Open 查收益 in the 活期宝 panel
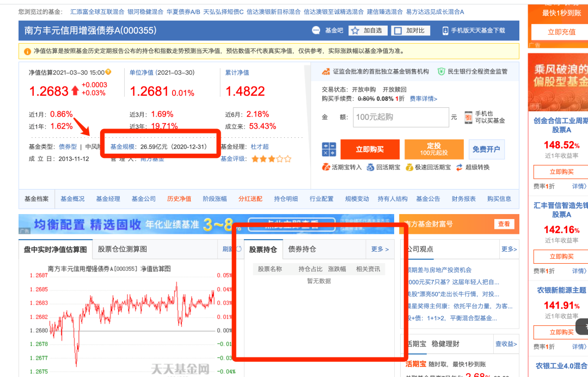This screenshot has height=377, width=588. [x=506, y=344]
